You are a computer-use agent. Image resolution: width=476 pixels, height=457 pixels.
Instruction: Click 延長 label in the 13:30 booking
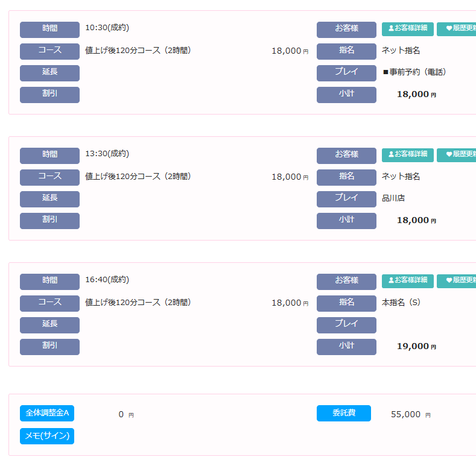click(x=49, y=198)
